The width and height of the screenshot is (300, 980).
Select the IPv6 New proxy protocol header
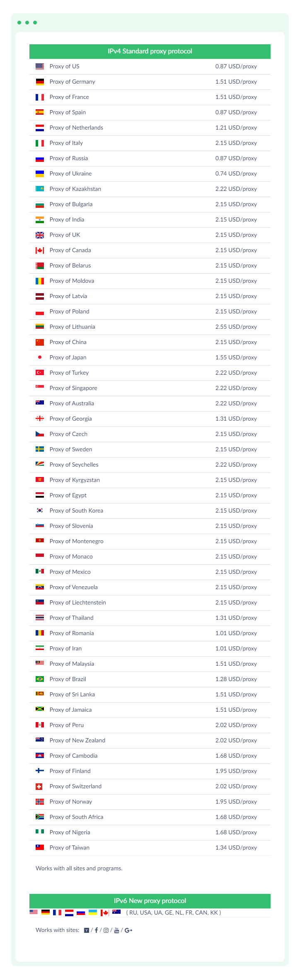150,901
